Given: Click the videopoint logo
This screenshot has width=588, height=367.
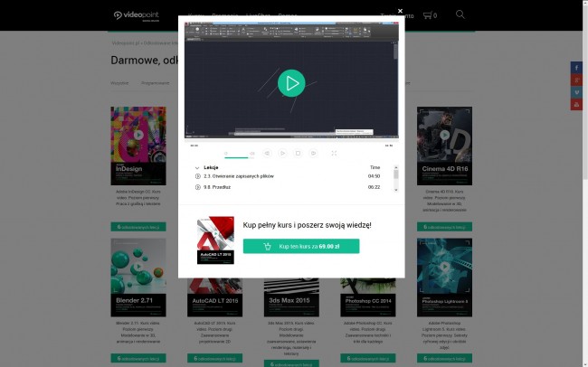Looking at the screenshot, I should point(137,15).
